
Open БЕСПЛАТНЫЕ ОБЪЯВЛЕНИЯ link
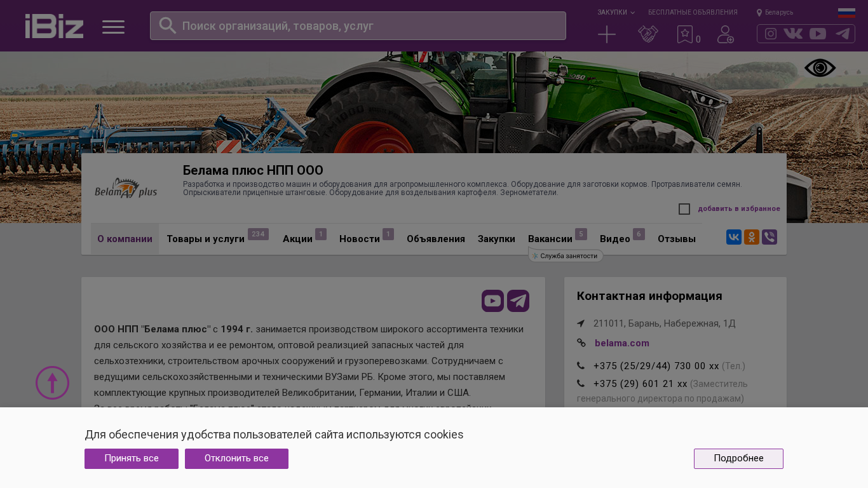click(693, 13)
